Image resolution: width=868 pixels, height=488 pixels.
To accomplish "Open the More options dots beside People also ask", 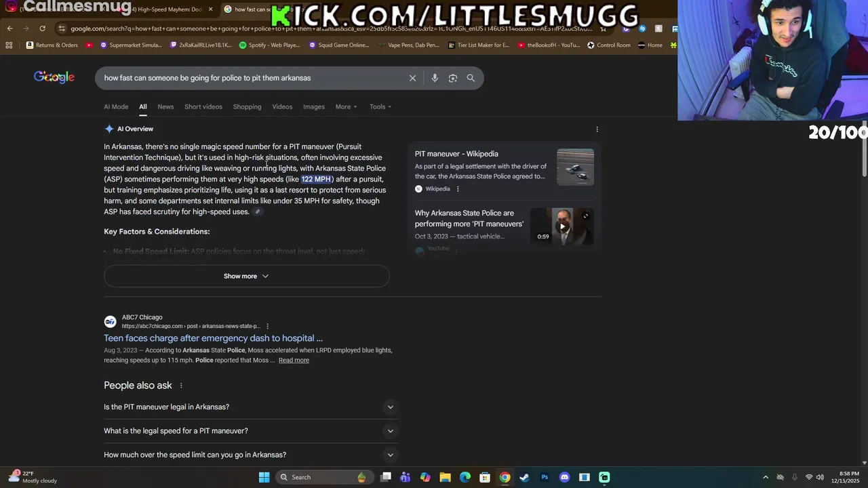I will pos(181,386).
